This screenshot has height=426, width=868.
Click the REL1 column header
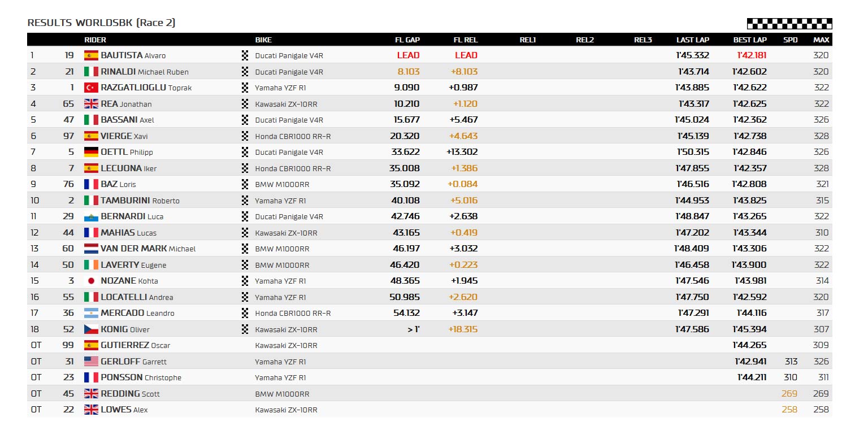[x=528, y=40]
